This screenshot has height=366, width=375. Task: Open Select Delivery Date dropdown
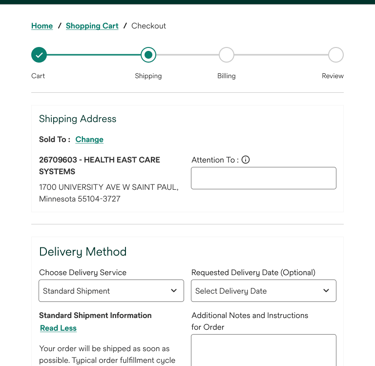click(x=264, y=291)
